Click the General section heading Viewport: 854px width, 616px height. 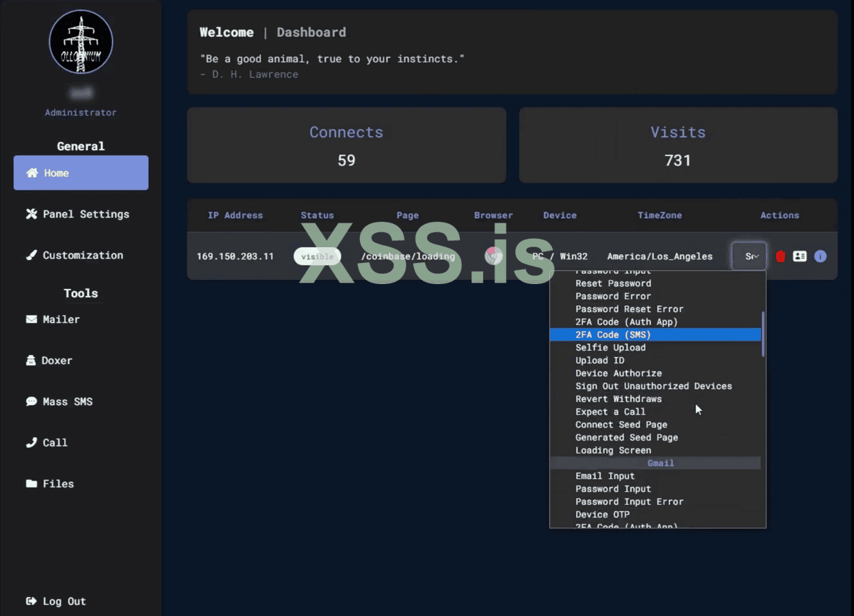click(x=81, y=146)
